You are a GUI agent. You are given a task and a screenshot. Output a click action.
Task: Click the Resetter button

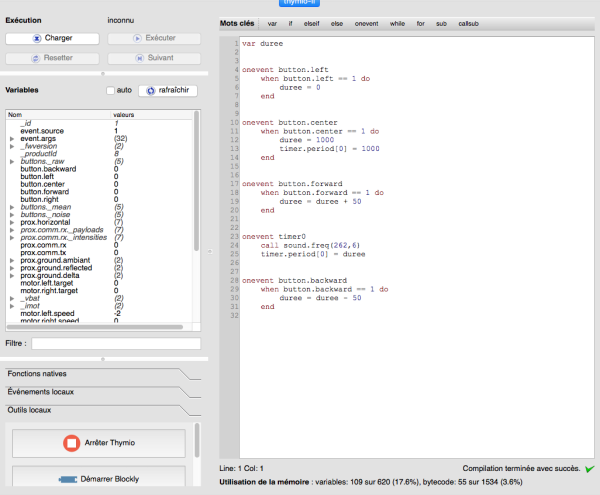(x=52, y=58)
